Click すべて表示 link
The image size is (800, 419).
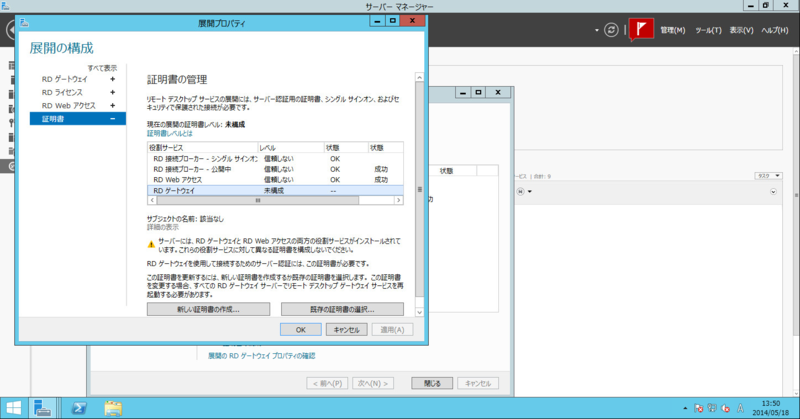tap(102, 68)
